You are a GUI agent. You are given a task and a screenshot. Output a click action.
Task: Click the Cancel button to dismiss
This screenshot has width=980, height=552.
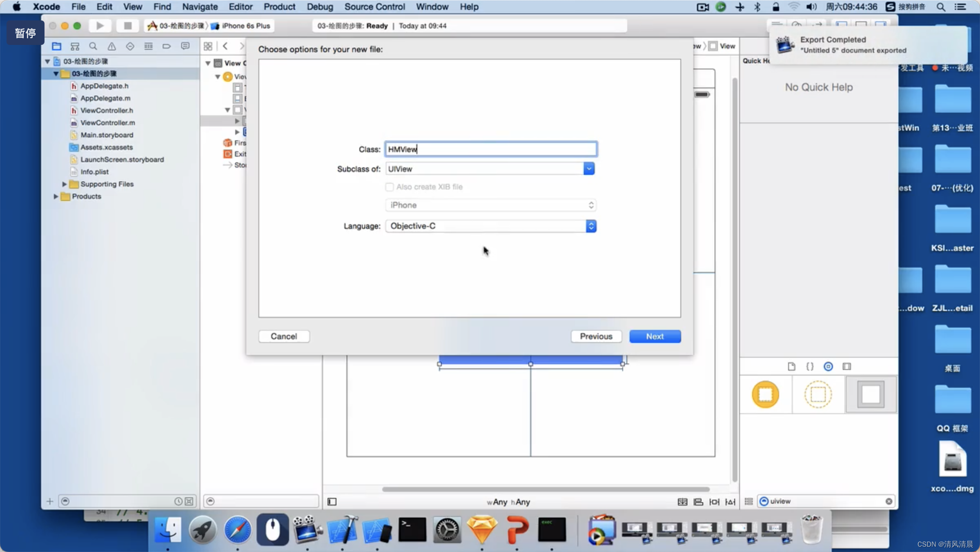(283, 336)
